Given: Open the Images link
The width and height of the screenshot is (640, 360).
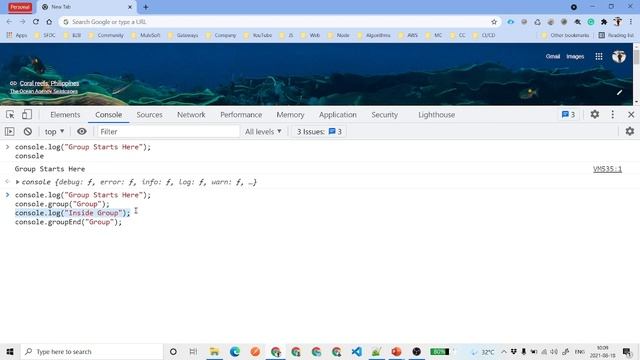Looking at the screenshot, I should (575, 56).
